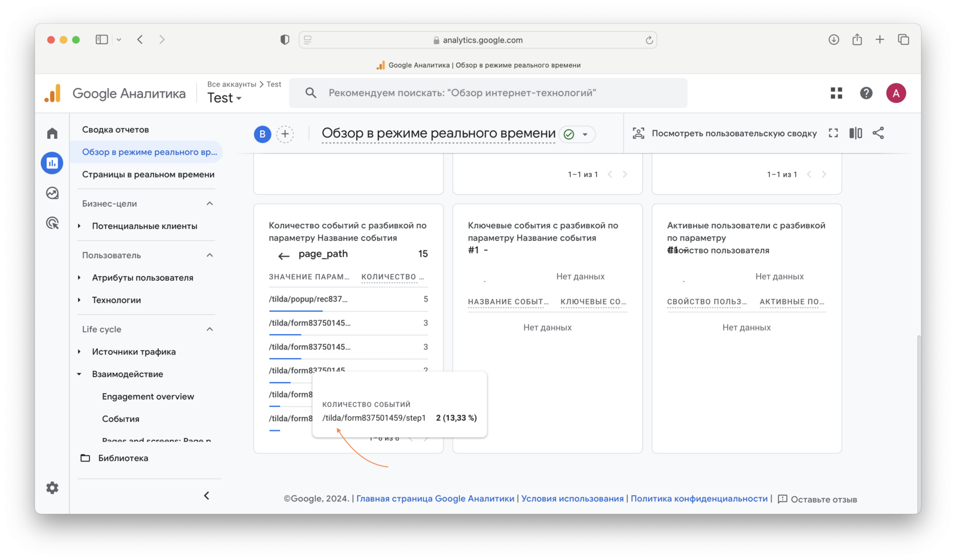
Task: Collapse the Life cycle section
Action: (209, 330)
